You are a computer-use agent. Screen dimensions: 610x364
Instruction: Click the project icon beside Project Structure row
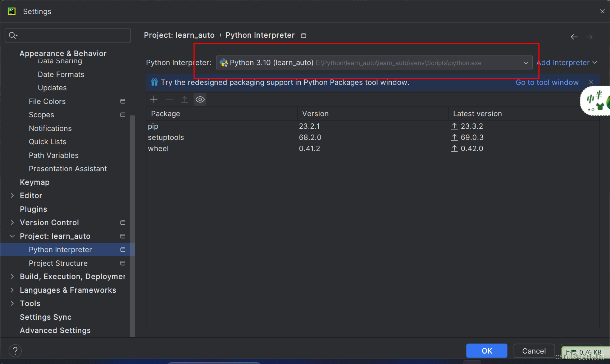[123, 263]
